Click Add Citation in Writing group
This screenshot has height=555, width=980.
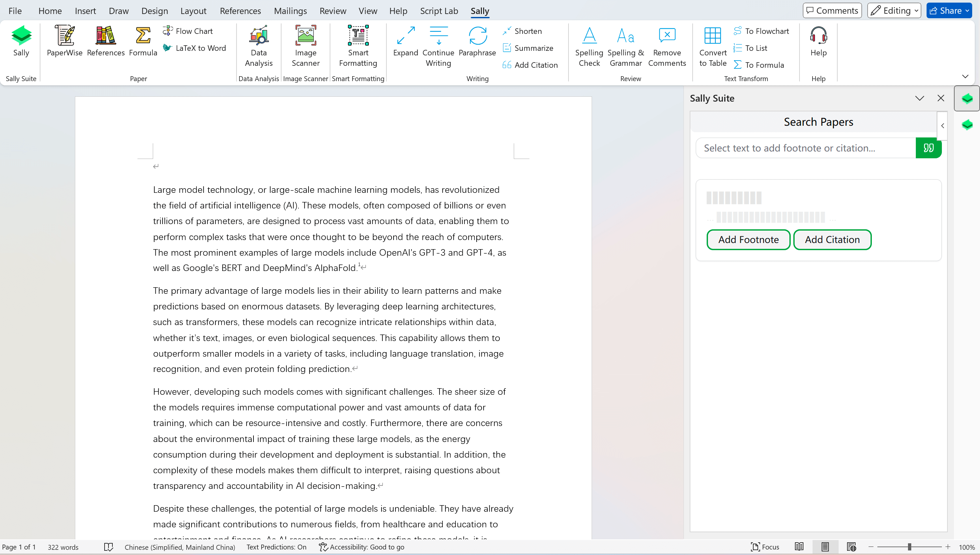530,65
